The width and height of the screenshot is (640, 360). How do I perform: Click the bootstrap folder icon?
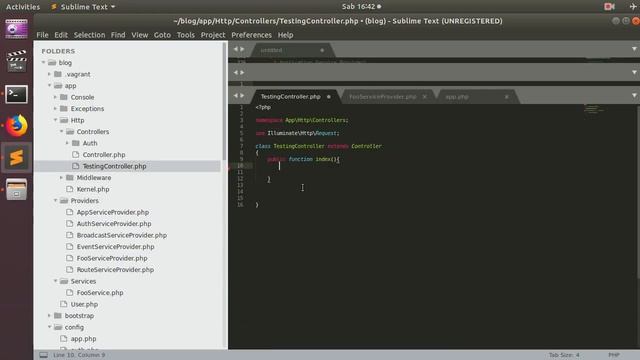[58, 316]
